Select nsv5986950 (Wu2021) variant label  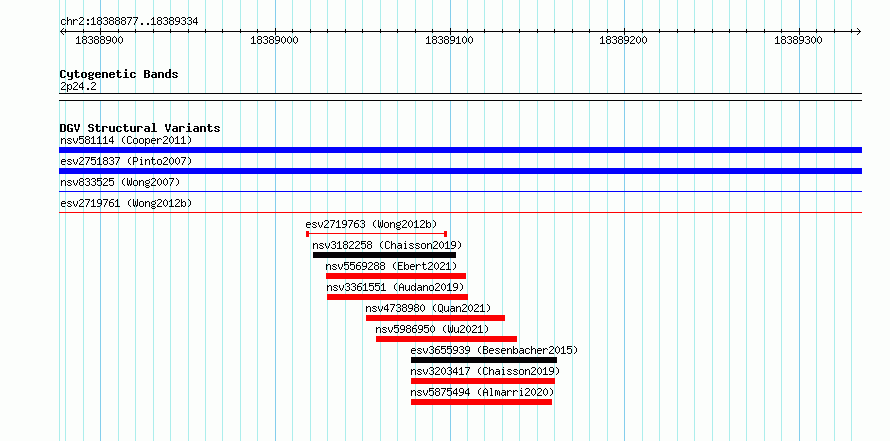coord(432,329)
